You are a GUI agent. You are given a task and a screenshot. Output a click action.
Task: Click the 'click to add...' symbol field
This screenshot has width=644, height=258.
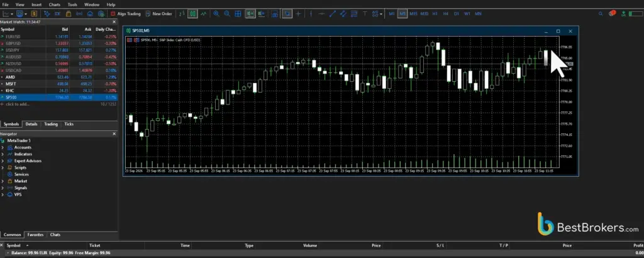[x=17, y=104]
